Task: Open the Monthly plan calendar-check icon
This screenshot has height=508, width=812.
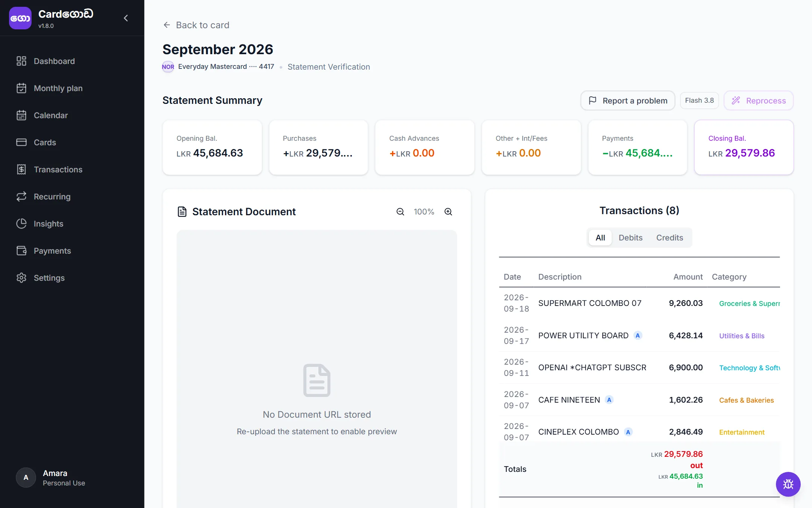Action: [21, 88]
